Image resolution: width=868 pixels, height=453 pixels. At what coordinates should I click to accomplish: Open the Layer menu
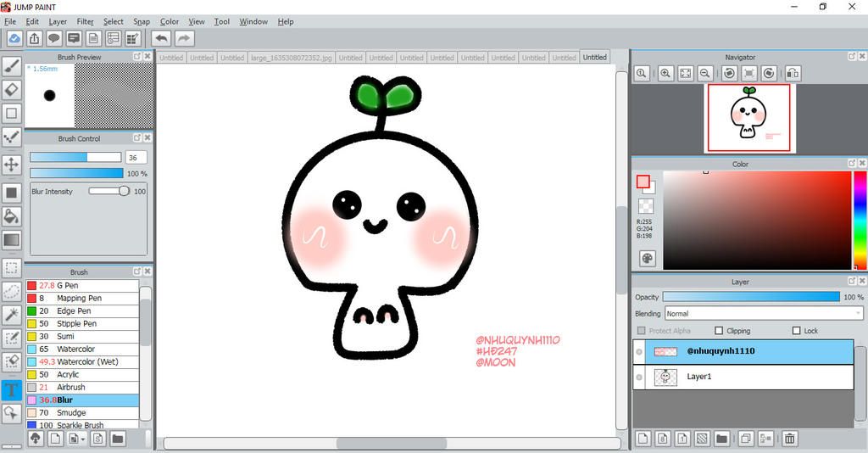tap(58, 21)
